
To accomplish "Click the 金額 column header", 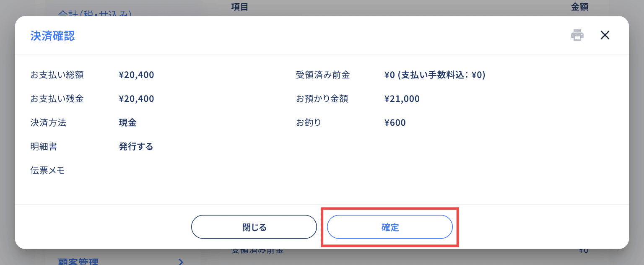I will (580, 7).
